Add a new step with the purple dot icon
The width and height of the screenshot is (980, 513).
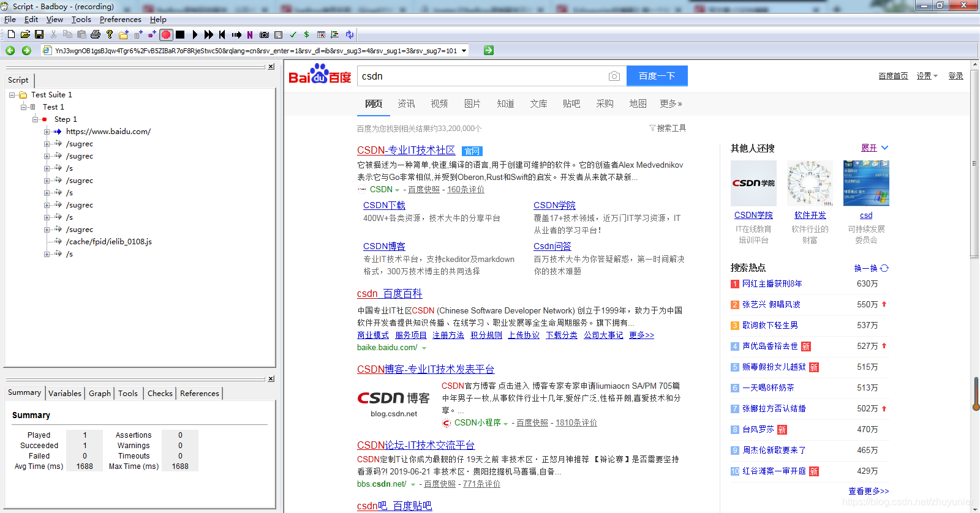152,35
